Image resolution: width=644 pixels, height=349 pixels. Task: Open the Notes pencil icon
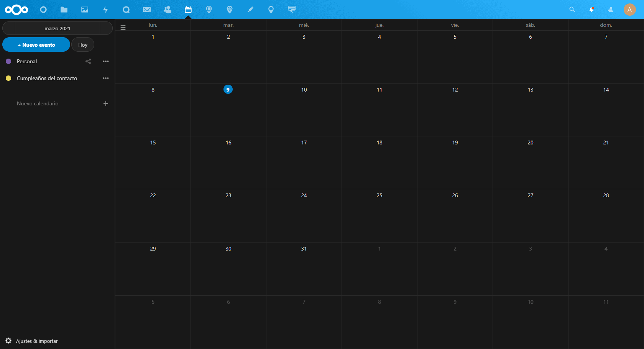[x=250, y=10]
